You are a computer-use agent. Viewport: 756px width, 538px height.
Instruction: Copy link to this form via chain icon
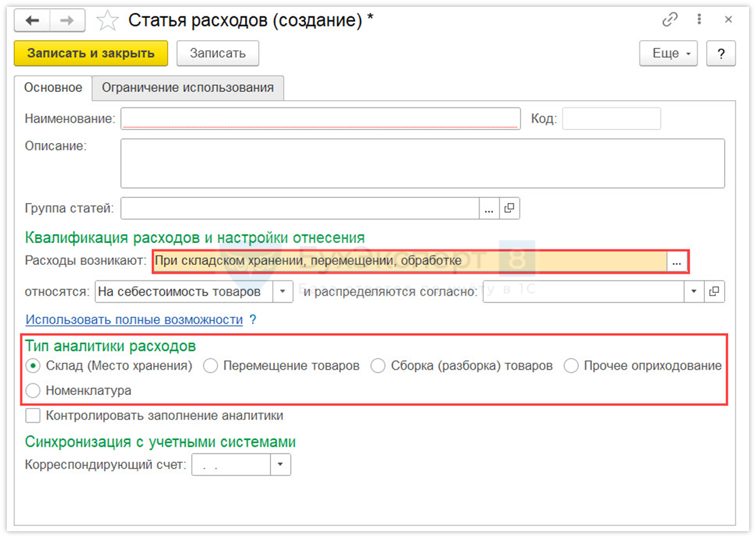[x=670, y=19]
